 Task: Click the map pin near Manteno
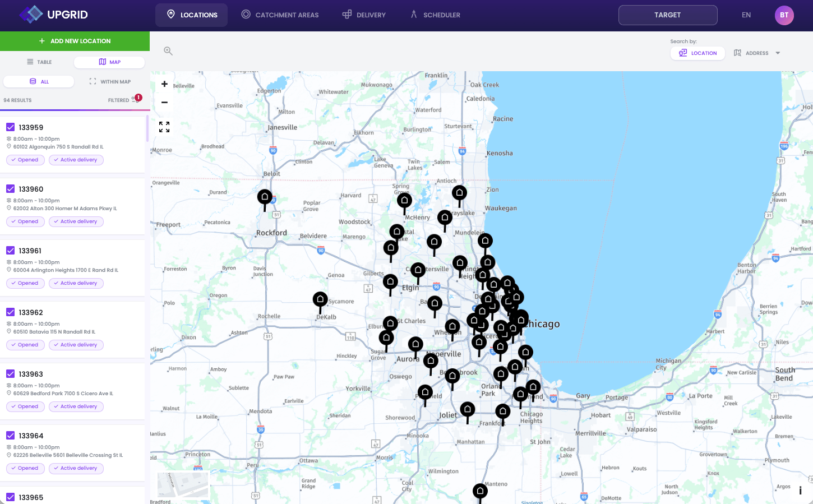pyautogui.click(x=480, y=491)
